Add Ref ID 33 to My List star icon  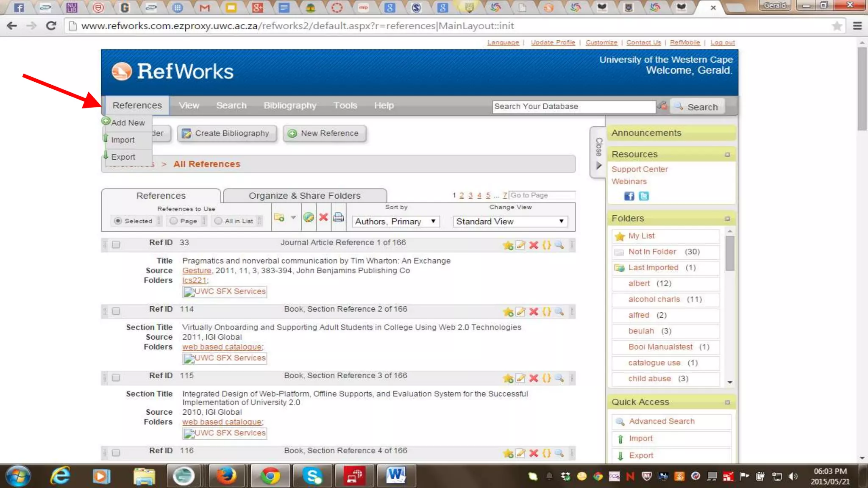coord(508,245)
